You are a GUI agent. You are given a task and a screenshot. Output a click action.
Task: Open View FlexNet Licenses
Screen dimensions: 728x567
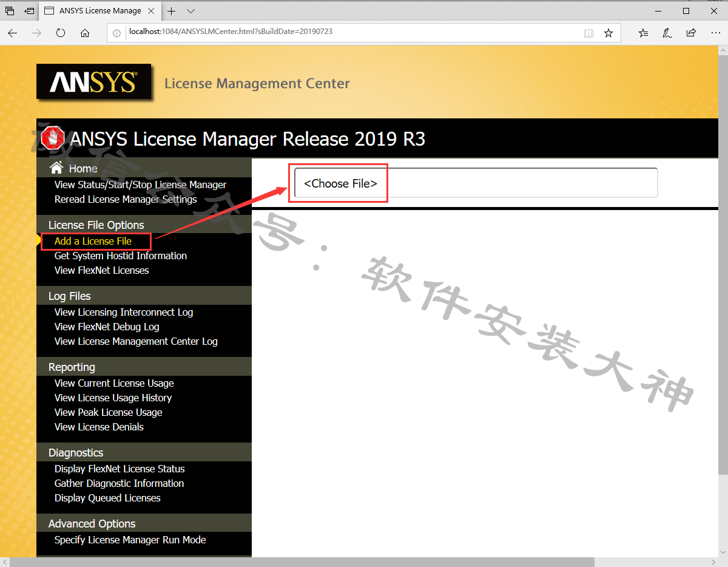pos(101,270)
